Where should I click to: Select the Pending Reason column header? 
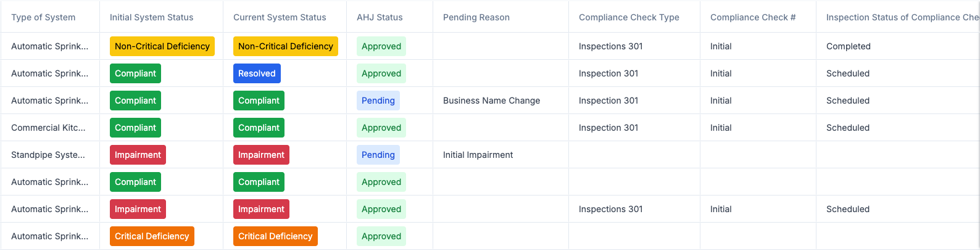click(x=476, y=17)
